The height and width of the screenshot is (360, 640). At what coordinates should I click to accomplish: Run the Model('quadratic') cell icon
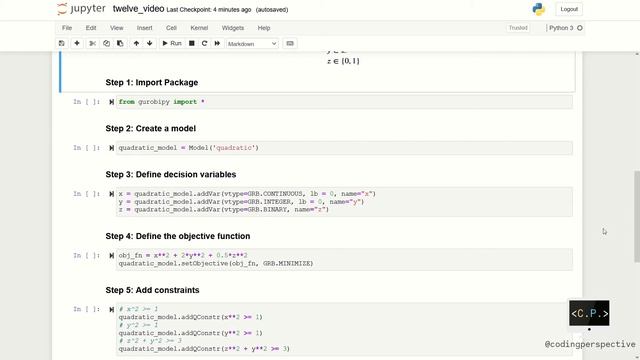tap(111, 148)
